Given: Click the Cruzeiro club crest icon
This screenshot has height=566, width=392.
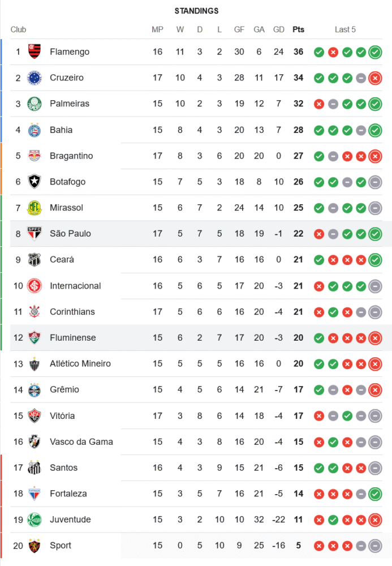Looking at the screenshot, I should (35, 78).
